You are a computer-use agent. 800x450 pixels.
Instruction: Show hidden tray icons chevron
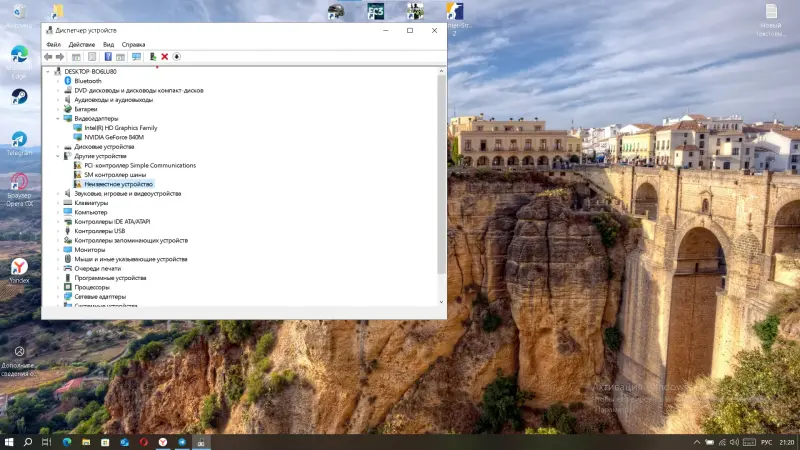pyautogui.click(x=697, y=442)
